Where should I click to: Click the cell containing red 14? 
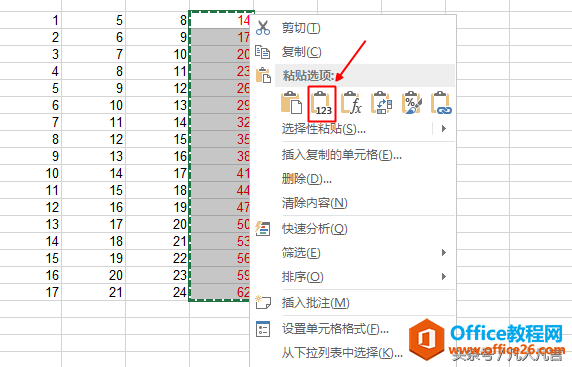(220, 20)
